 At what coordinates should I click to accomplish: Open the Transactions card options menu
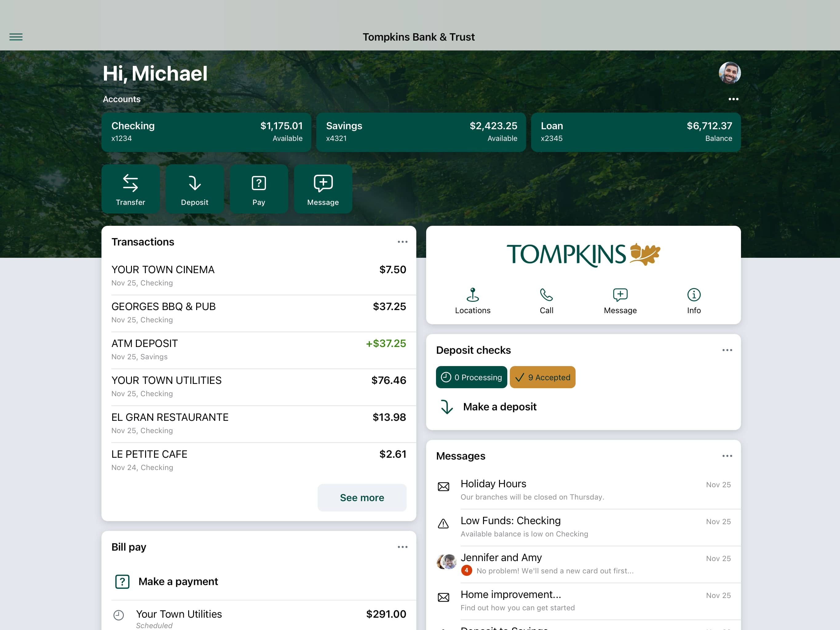(402, 242)
